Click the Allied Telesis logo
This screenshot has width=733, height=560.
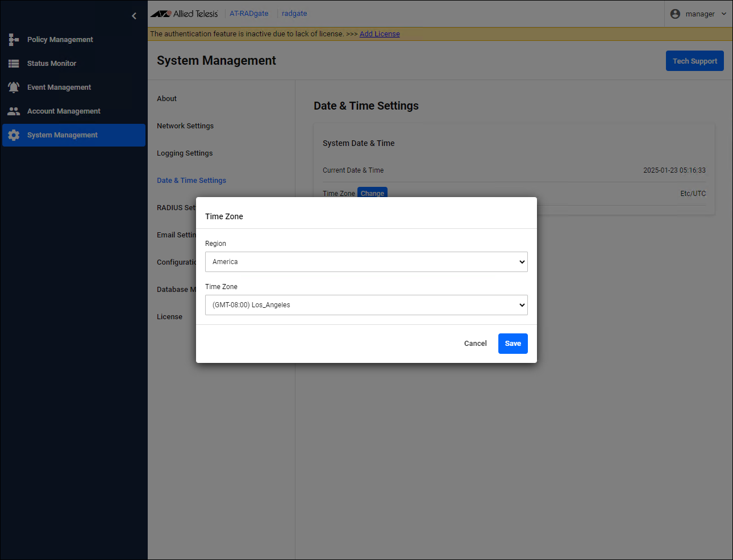(184, 14)
